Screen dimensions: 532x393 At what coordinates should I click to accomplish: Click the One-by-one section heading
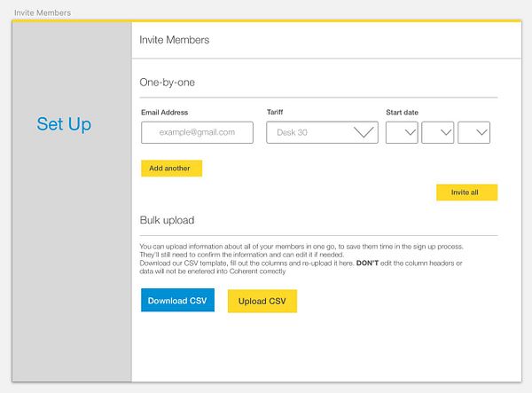(167, 83)
